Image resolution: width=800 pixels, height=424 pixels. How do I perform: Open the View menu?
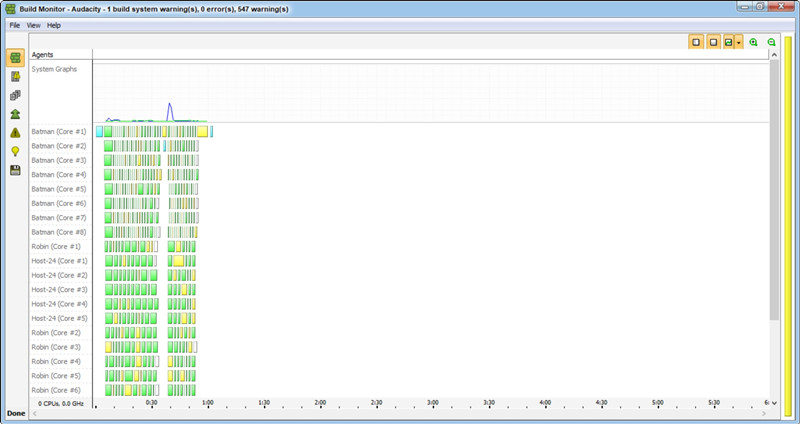(33, 25)
